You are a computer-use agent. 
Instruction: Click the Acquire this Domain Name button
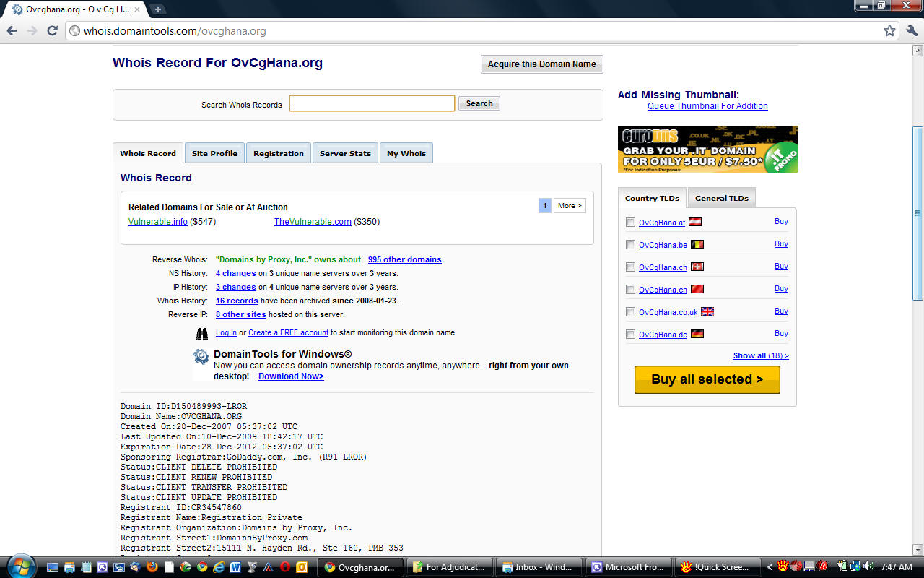click(x=542, y=64)
